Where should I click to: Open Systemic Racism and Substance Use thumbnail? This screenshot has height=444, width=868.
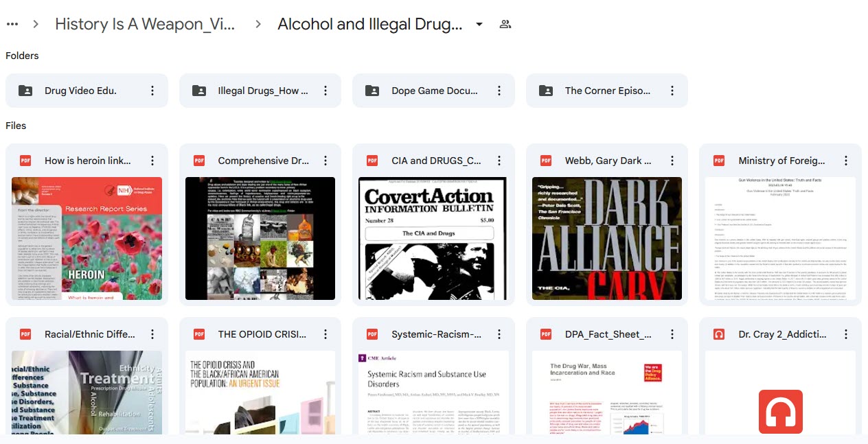pyautogui.click(x=433, y=392)
